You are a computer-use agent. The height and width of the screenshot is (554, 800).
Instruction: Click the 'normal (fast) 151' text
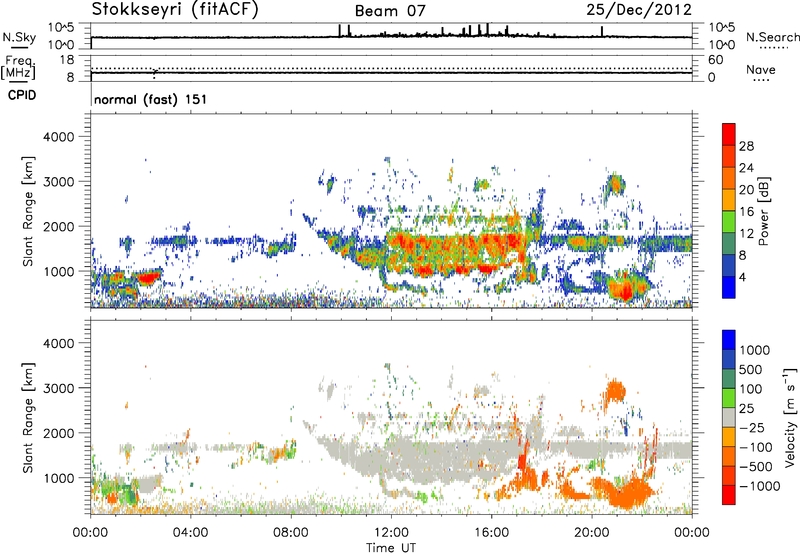pos(151,99)
